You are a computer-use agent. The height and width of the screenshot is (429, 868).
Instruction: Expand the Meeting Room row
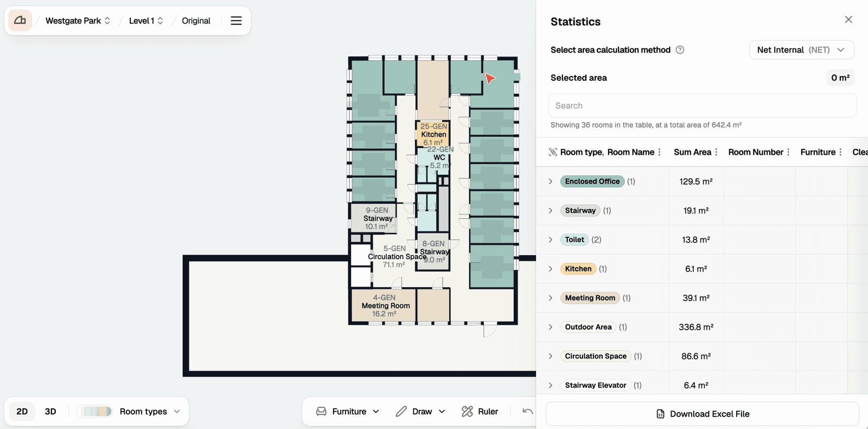(x=551, y=298)
